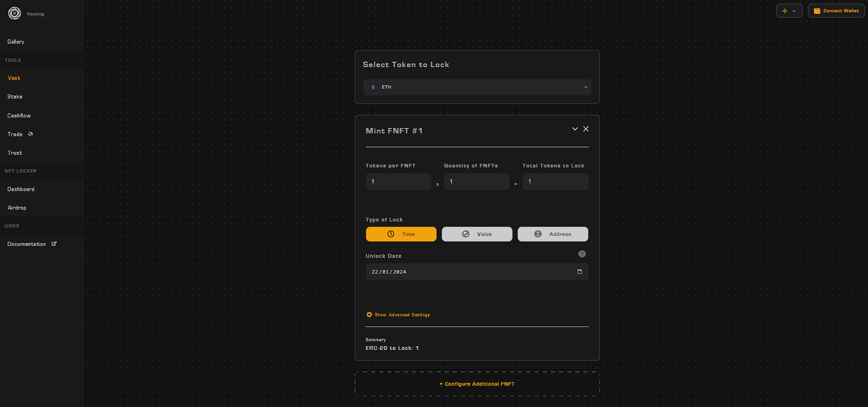Click the Trade swap icon in the sidebar
This screenshot has width=868, height=407.
(x=30, y=134)
